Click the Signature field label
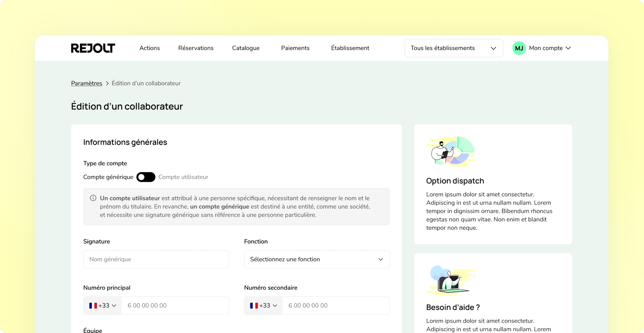Screen dimensions: 644x333 coord(97,241)
